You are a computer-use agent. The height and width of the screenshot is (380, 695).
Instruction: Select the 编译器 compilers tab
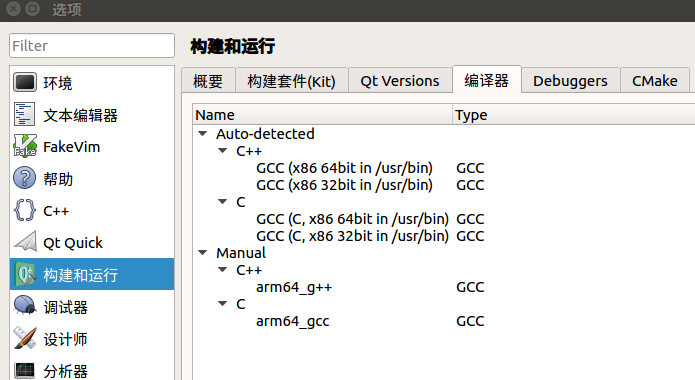tap(487, 80)
